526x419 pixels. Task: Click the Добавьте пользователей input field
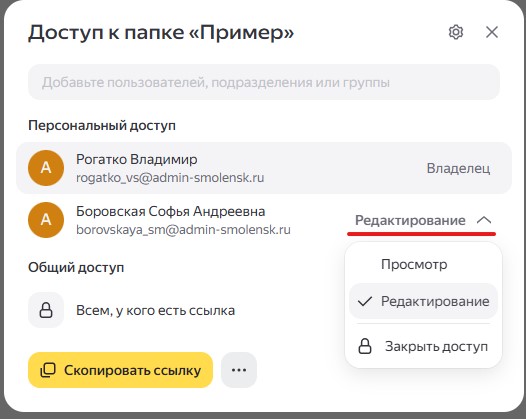pos(264,82)
